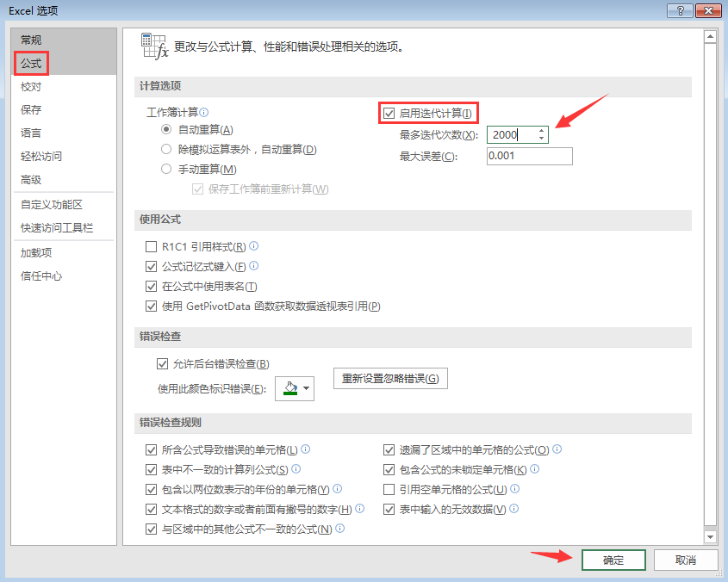Screen dimensions: 728x582
Task: Open the 加载项 category
Action: (64, 252)
